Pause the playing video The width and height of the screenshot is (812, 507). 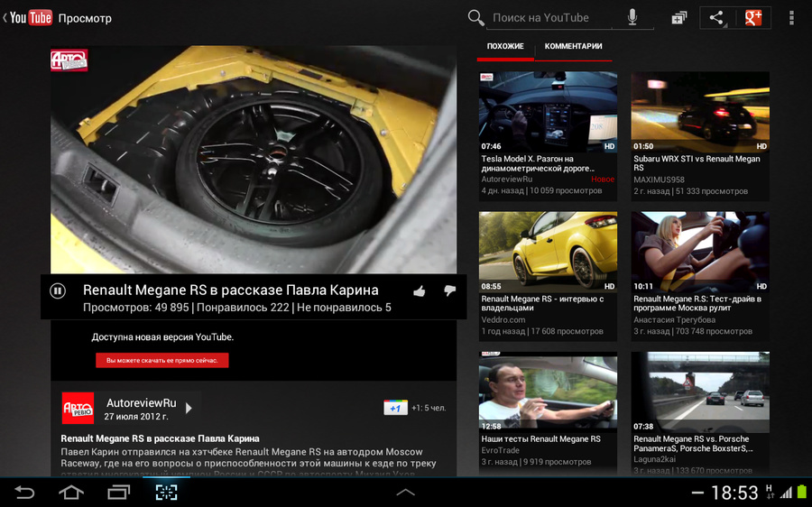58,291
